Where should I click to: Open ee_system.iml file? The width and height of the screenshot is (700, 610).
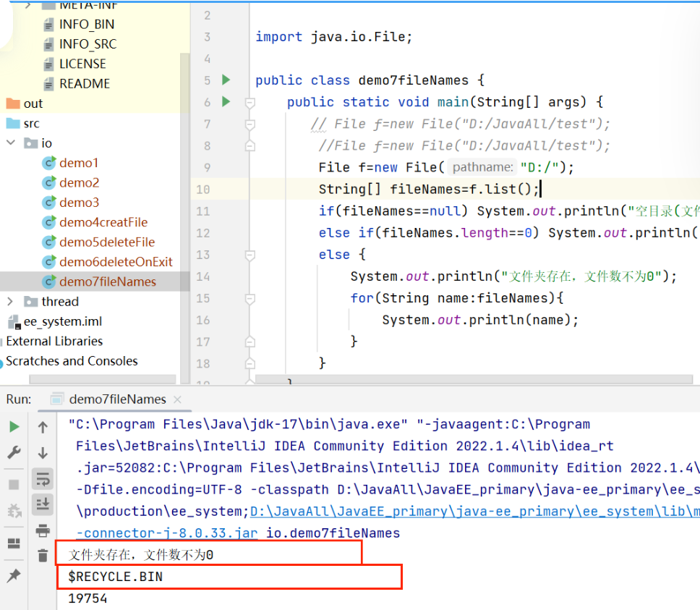[62, 321]
